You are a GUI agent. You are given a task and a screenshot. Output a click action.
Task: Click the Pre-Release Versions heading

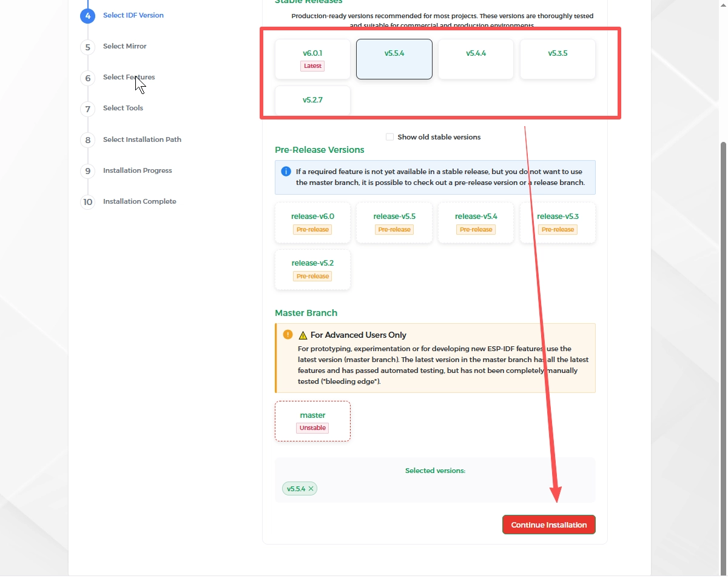click(320, 150)
